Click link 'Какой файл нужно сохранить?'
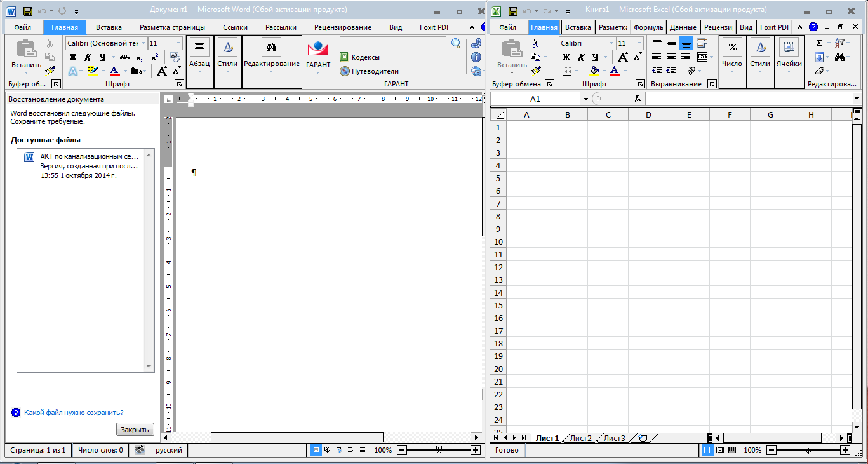 pyautogui.click(x=74, y=413)
